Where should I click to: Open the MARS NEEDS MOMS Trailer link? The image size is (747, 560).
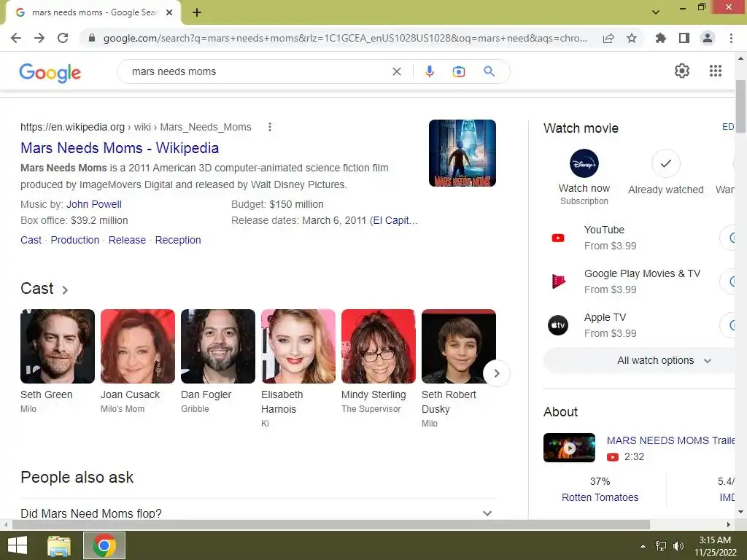(671, 440)
